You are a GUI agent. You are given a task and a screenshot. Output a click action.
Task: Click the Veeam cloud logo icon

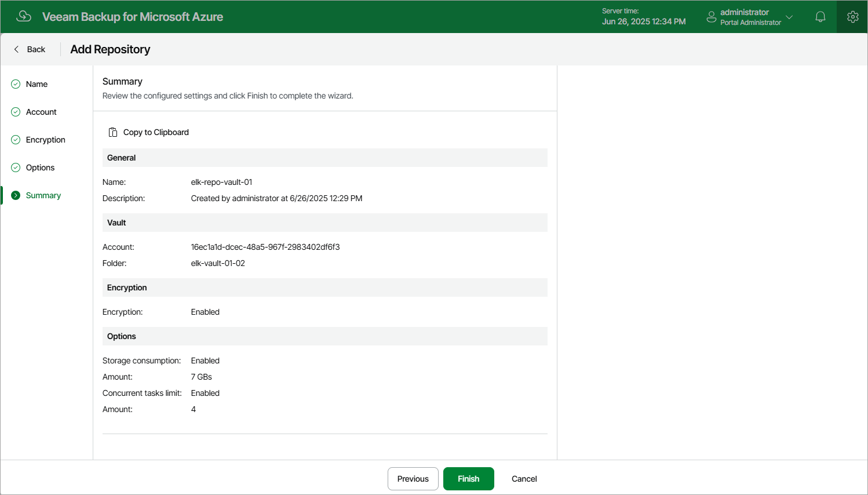coord(24,16)
